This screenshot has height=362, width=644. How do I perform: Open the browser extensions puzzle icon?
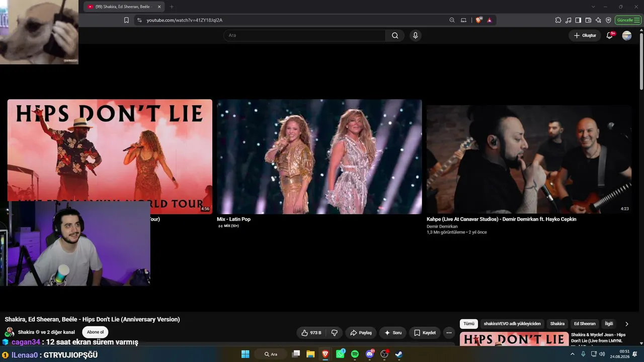[x=558, y=20]
